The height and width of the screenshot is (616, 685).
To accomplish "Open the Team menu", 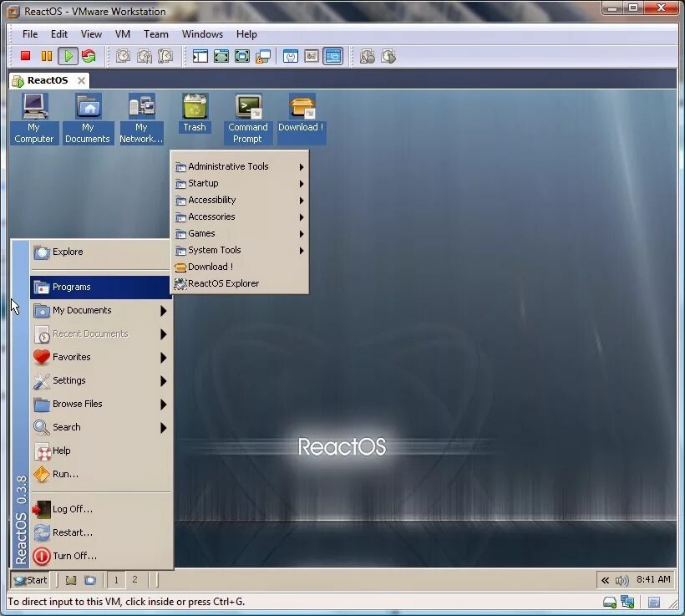I will pos(156,34).
